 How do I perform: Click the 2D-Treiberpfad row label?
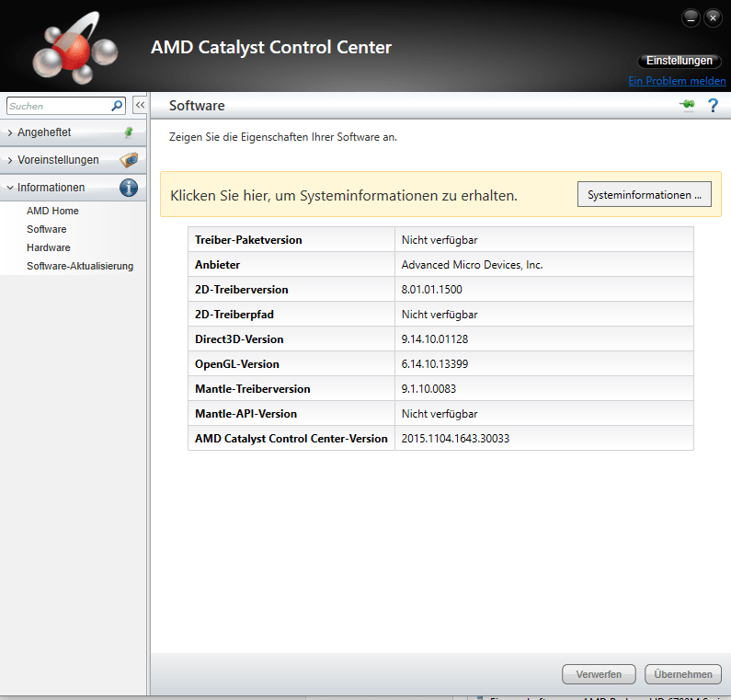coord(234,315)
